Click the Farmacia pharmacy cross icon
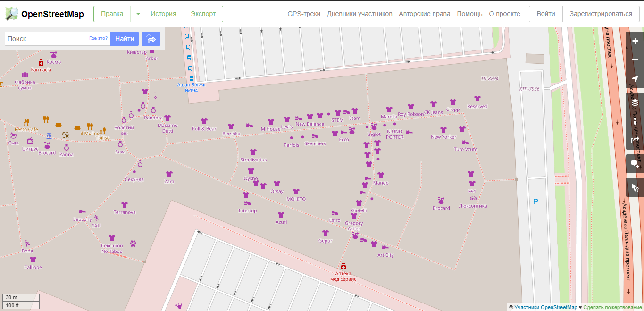644x311 pixels. 41,63
